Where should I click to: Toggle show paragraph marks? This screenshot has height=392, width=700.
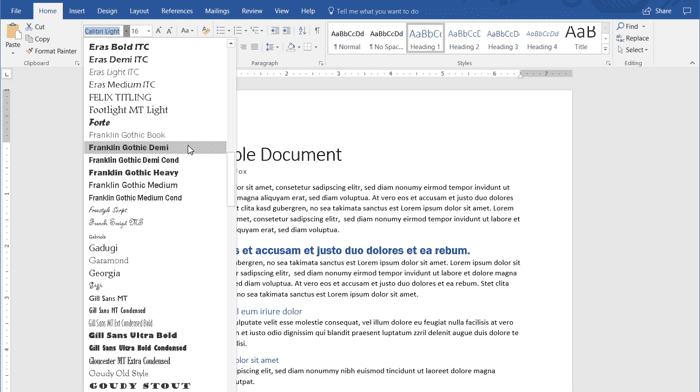[317, 31]
